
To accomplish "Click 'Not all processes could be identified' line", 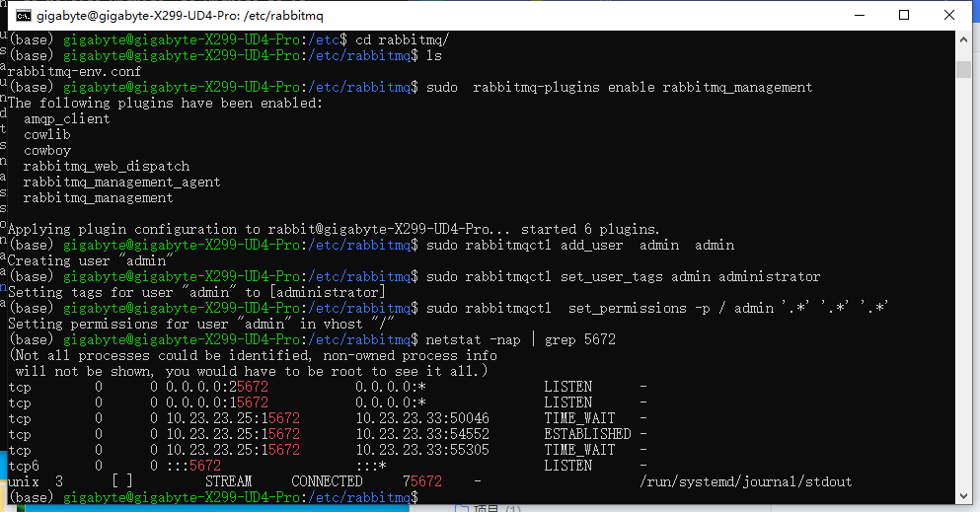I will 253,356.
